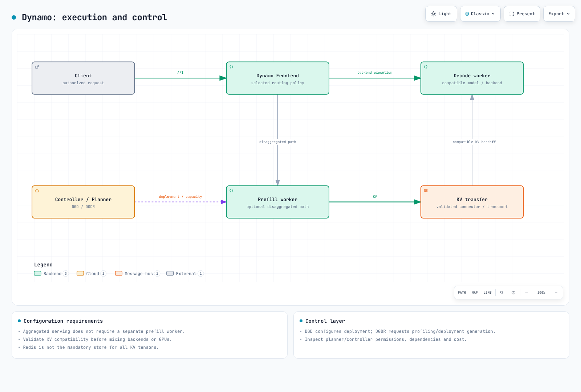Click the code icon on Decode worker
581x392 pixels.
pyautogui.click(x=426, y=67)
